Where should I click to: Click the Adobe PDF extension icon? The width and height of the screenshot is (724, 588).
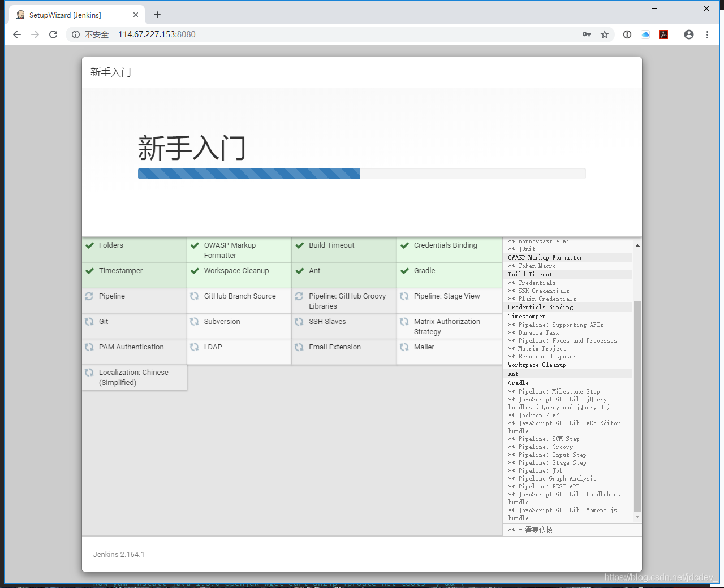click(663, 34)
